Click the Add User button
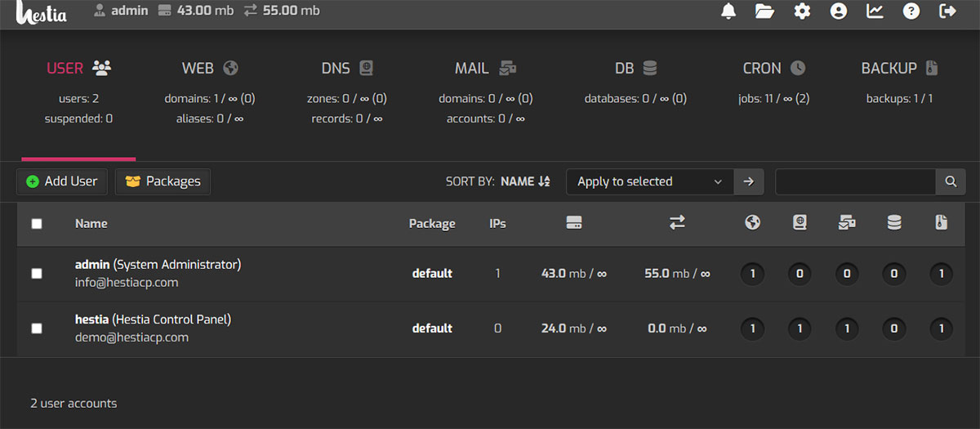980x429 pixels. 62,181
